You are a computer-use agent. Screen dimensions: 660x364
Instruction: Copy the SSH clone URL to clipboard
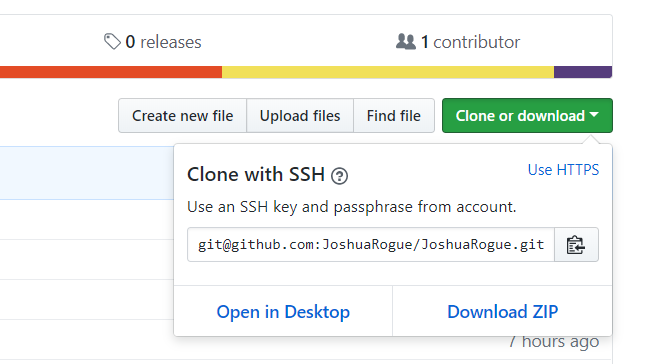(576, 245)
